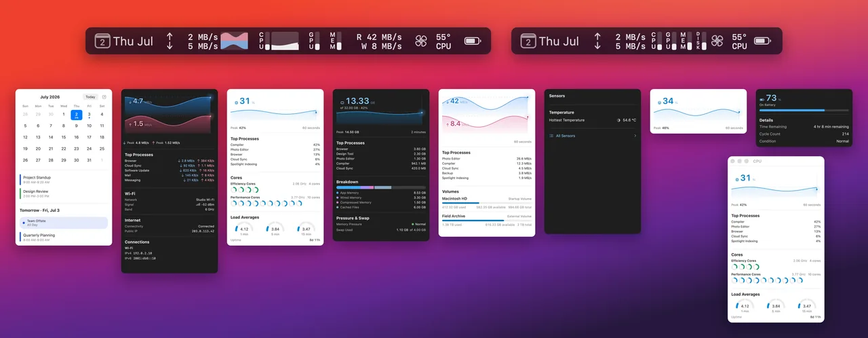Open the All Sensors link

pyautogui.click(x=566, y=136)
